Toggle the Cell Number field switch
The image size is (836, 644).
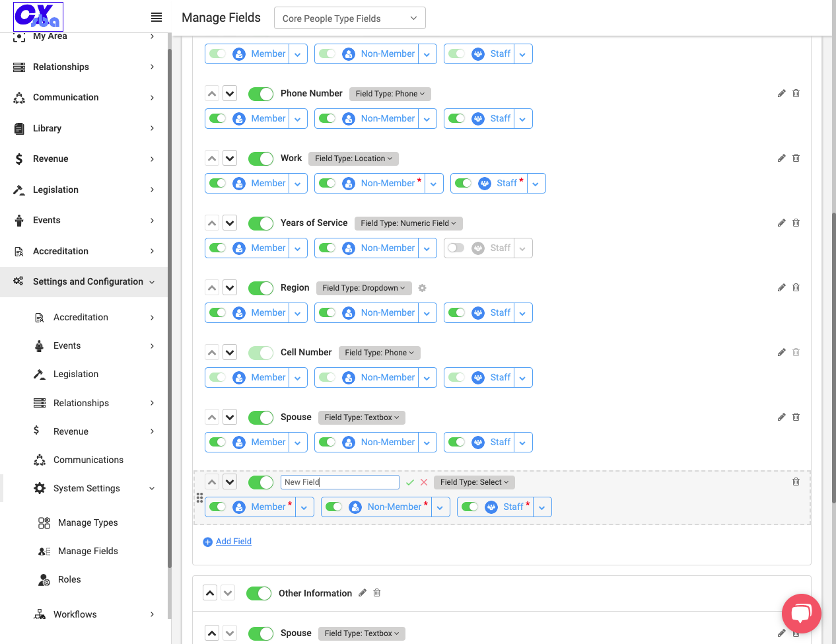click(x=261, y=353)
